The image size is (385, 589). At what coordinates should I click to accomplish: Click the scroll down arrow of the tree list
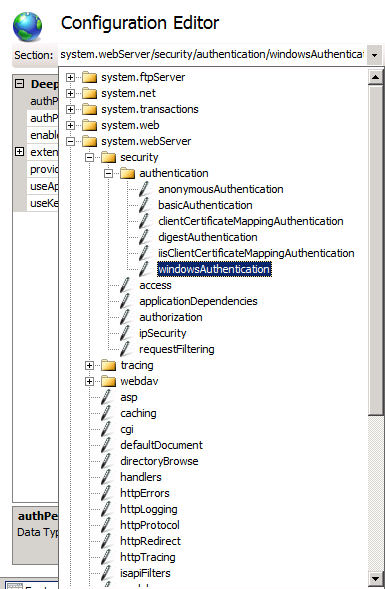click(x=376, y=578)
